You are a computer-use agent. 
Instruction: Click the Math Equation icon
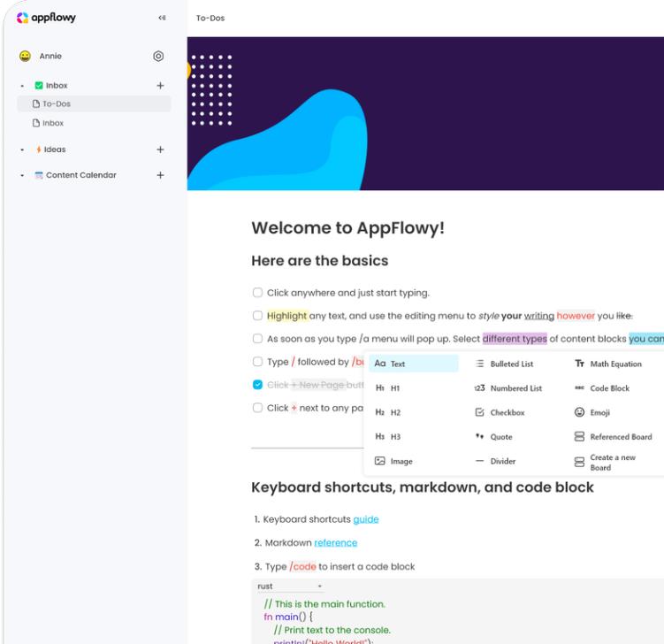click(x=579, y=364)
